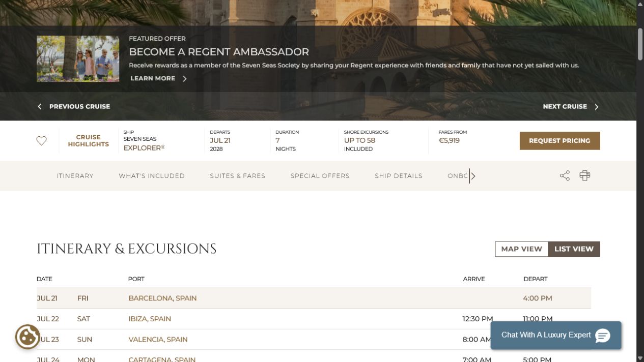Click the featured offer thumbnail image
Screen dimensions: 644x362
click(78, 59)
